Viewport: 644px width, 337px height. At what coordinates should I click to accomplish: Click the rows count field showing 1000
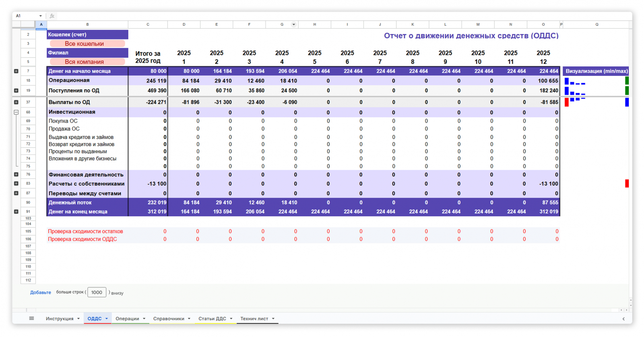[97, 293]
